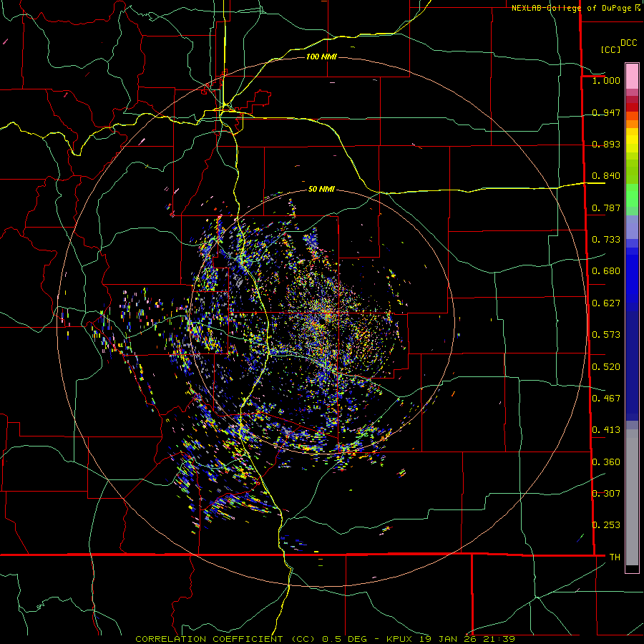Image resolution: width=644 pixels, height=644 pixels.
Task: Click the gray lower segment of color bar
Action: tap(632, 497)
